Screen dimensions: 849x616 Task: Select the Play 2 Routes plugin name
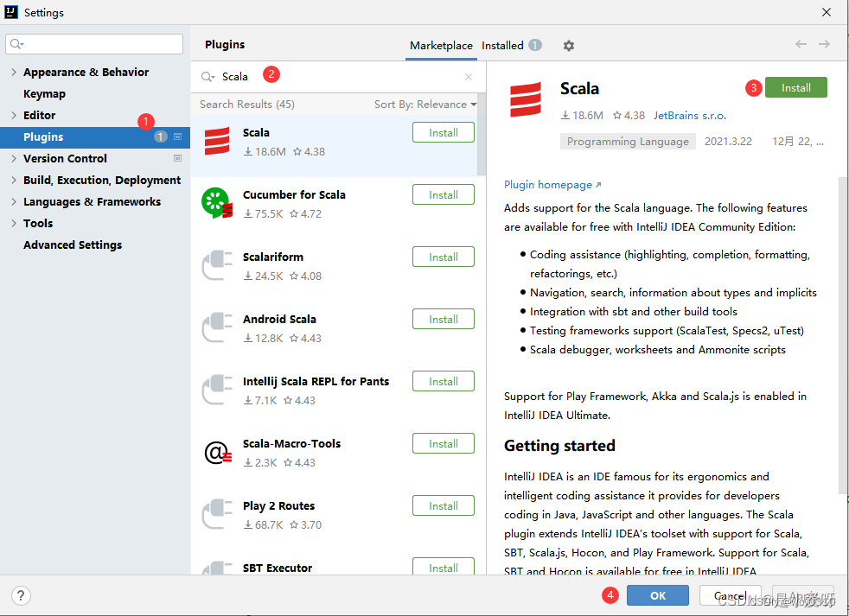pos(279,506)
